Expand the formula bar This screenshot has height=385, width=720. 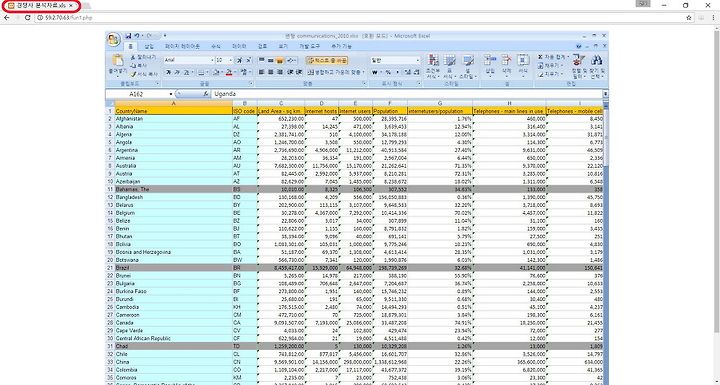click(606, 94)
